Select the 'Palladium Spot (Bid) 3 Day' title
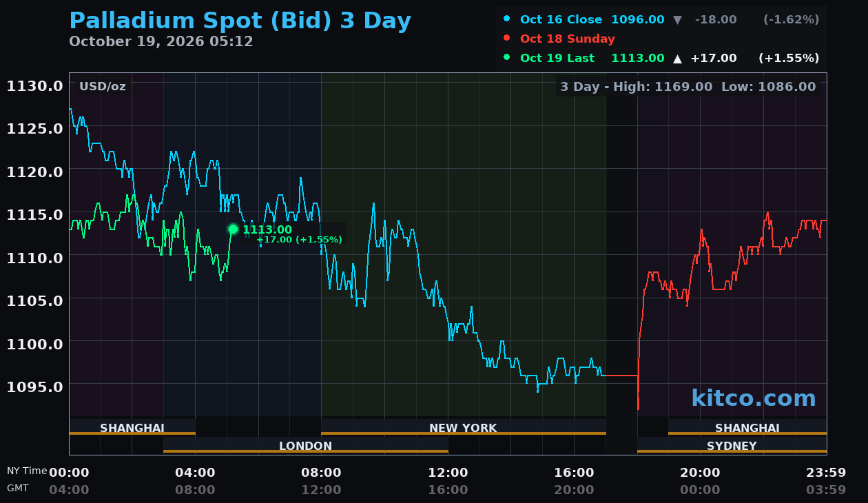 click(240, 21)
